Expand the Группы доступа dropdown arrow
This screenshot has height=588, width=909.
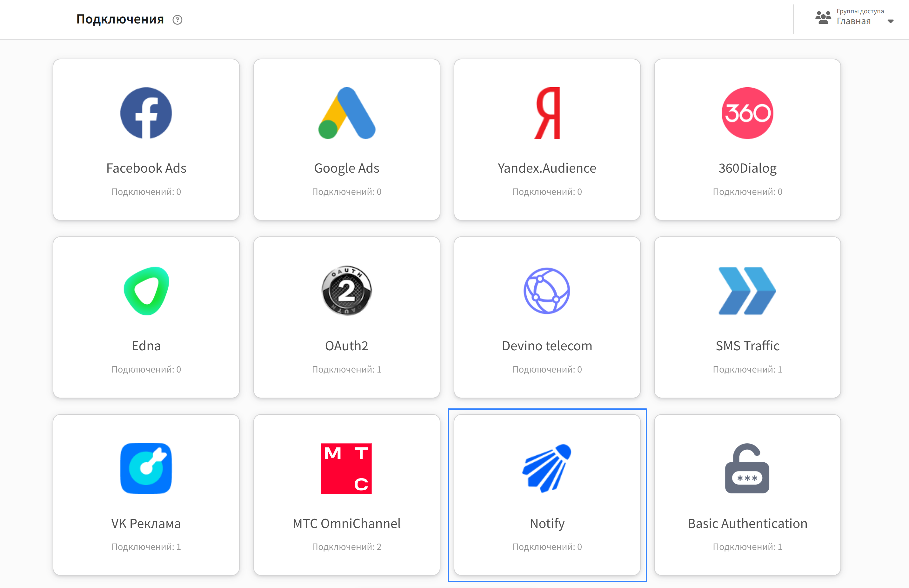[890, 21]
